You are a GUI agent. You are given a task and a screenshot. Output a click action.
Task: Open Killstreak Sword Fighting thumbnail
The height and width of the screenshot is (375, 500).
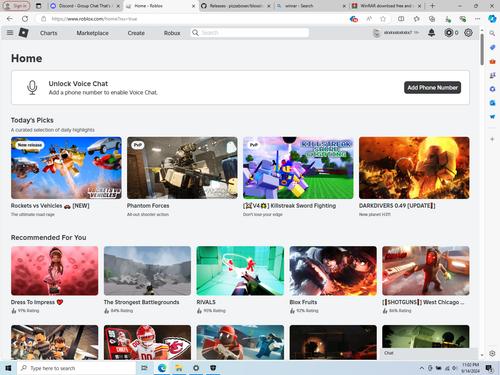(298, 168)
